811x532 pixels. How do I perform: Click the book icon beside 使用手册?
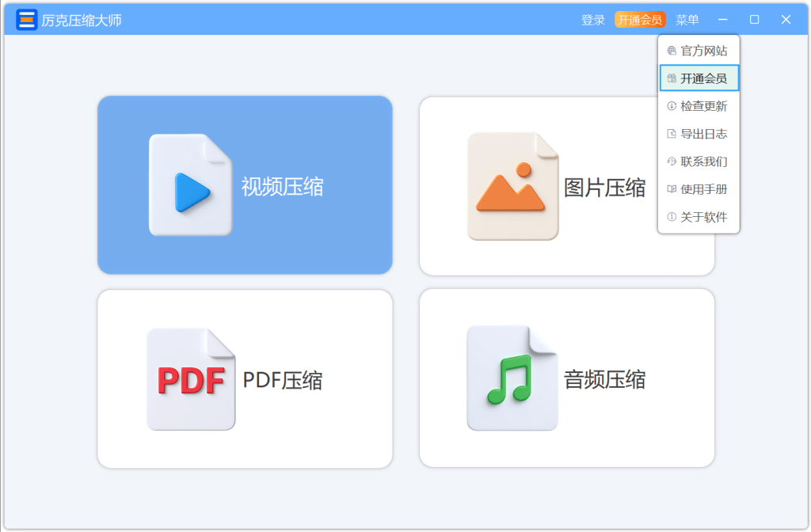tap(672, 189)
